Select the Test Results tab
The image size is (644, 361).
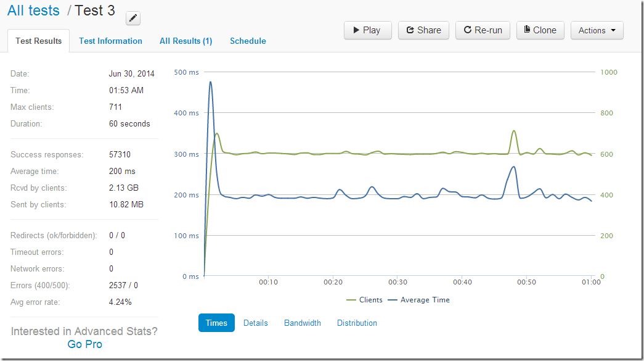[x=39, y=41]
